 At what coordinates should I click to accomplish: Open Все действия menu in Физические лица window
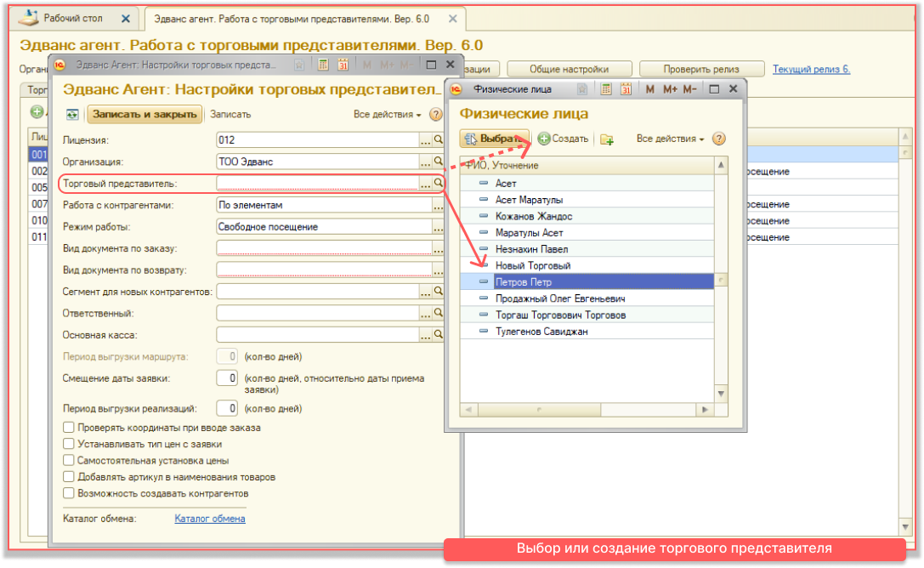[x=670, y=139]
